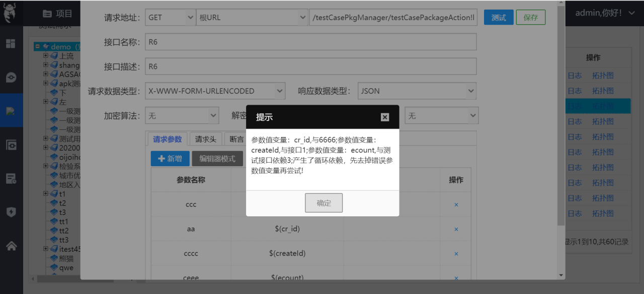Expand the AGSA tree node
644x294 pixels.
(46, 74)
